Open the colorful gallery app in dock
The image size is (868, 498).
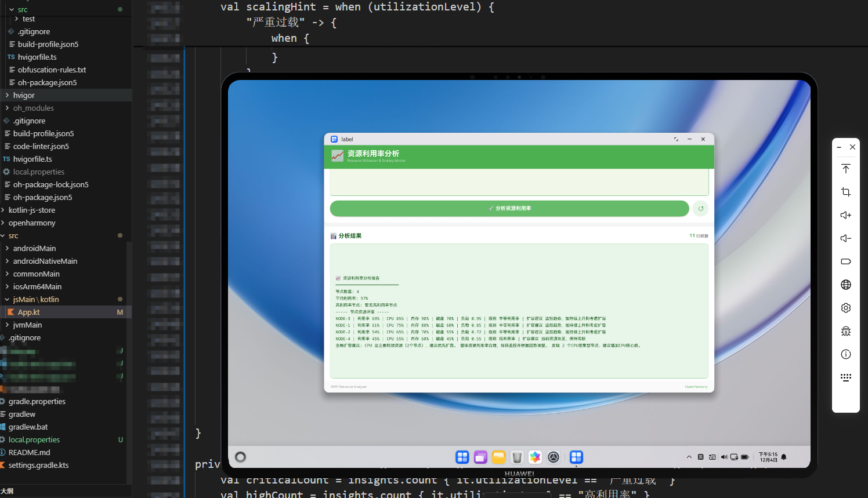pos(535,457)
